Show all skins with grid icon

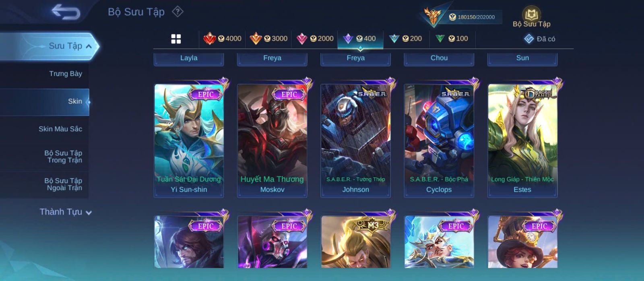(176, 39)
